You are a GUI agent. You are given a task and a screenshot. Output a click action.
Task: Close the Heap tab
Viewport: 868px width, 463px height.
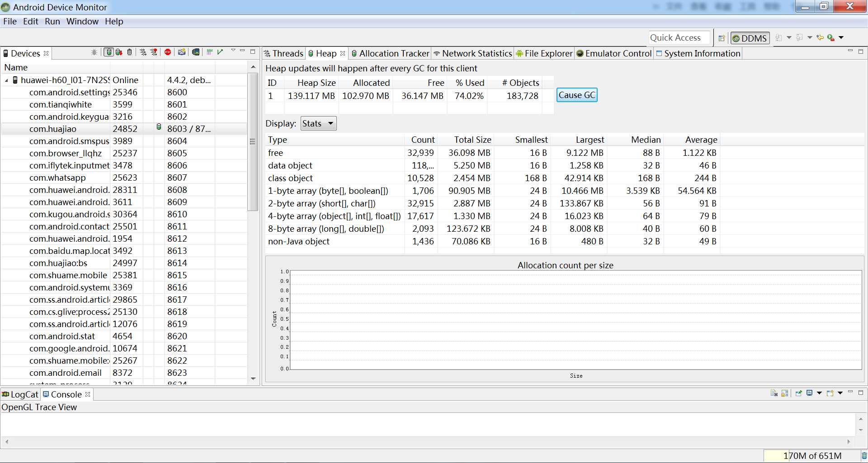343,53
